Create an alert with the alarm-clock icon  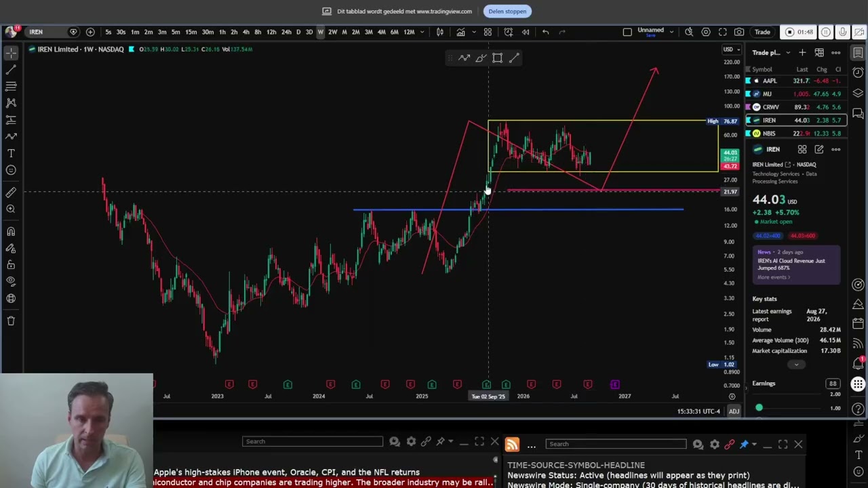[508, 32]
